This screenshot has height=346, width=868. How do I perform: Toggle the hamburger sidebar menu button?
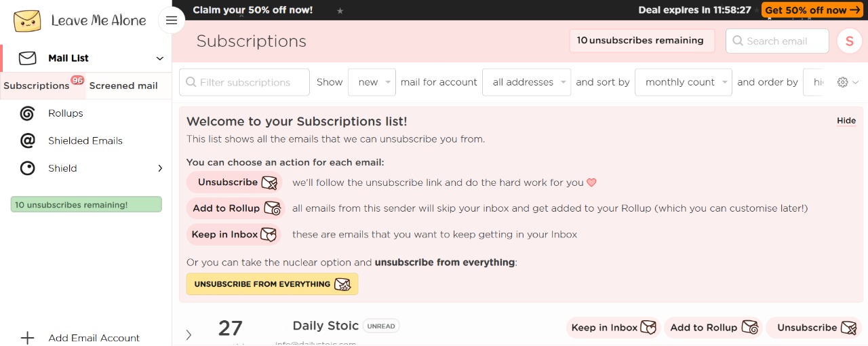[172, 20]
